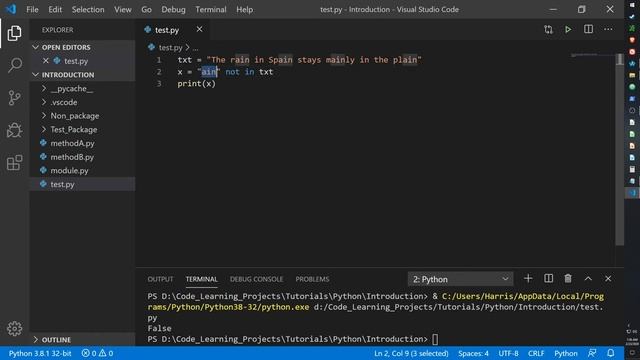Screen dimensions: 640x360
Task: Select test.py in Introduction folder tree
Action: pos(82,184)
